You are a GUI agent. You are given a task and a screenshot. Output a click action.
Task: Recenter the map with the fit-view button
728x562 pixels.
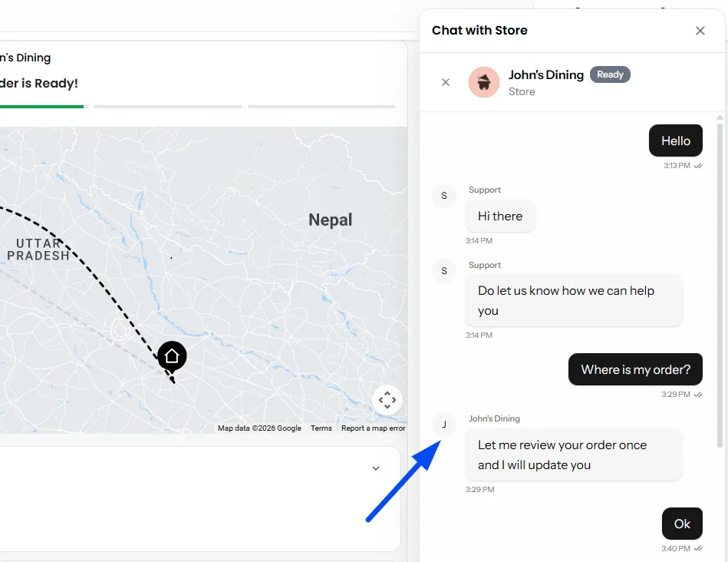pos(387,400)
